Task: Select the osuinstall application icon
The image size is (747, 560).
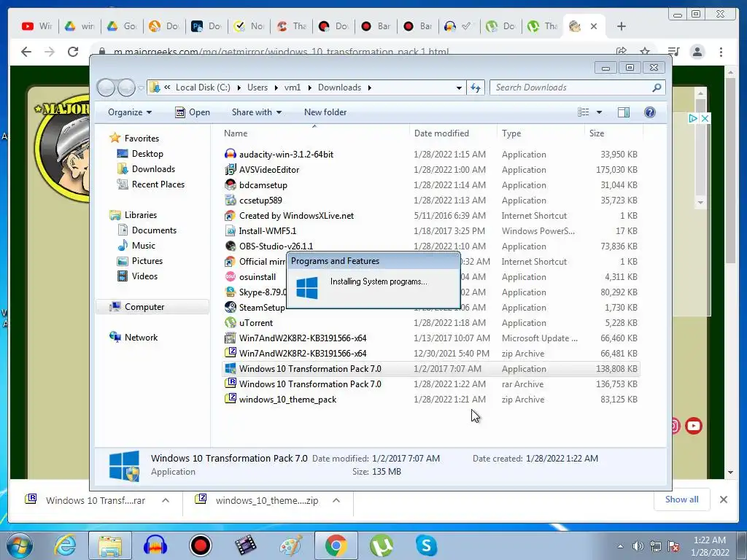Action: [x=230, y=276]
